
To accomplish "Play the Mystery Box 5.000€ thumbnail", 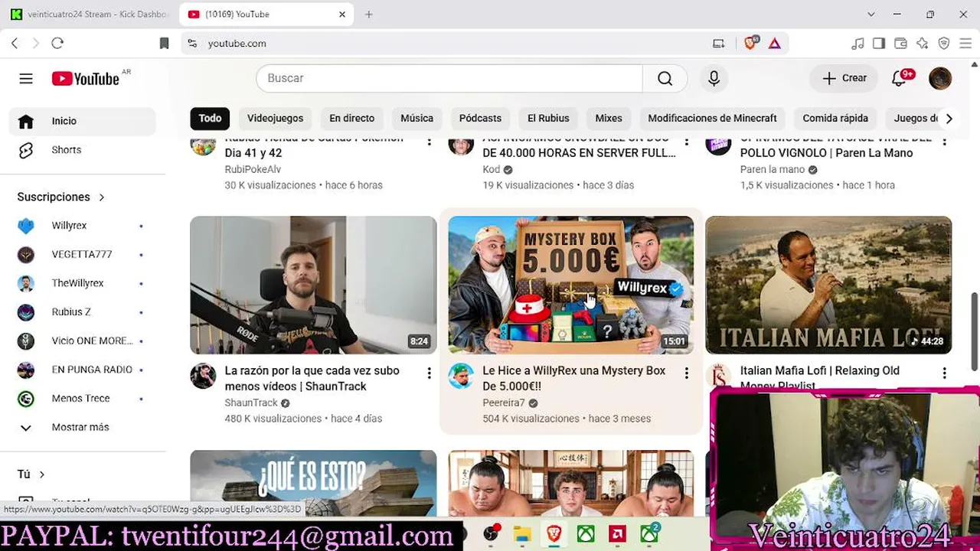I will [x=571, y=285].
